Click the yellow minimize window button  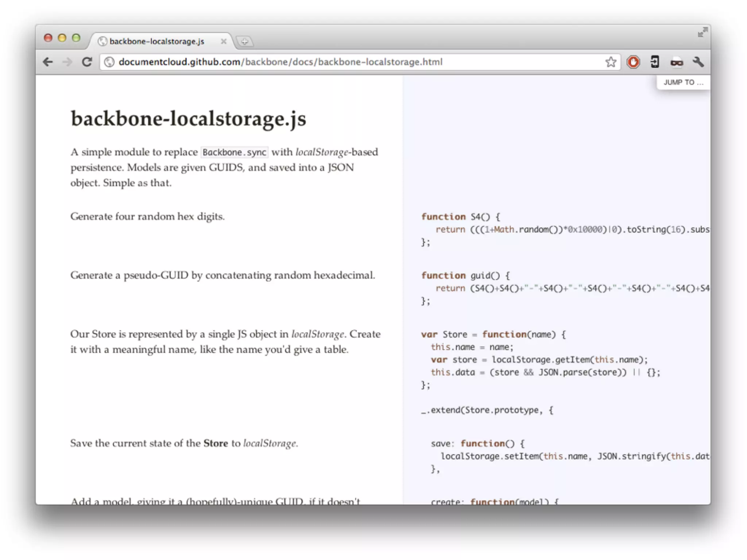(62, 38)
